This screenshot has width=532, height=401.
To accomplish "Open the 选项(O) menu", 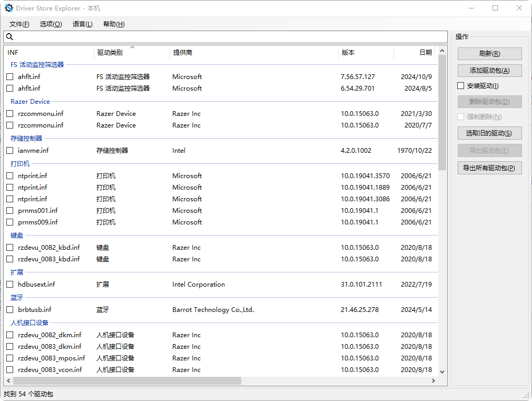I will click(51, 24).
